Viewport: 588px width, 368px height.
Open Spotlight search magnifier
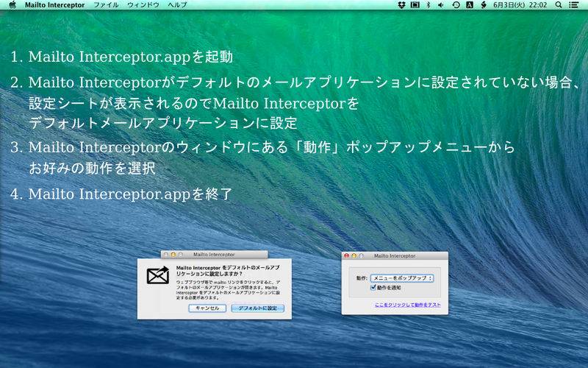tap(559, 4)
